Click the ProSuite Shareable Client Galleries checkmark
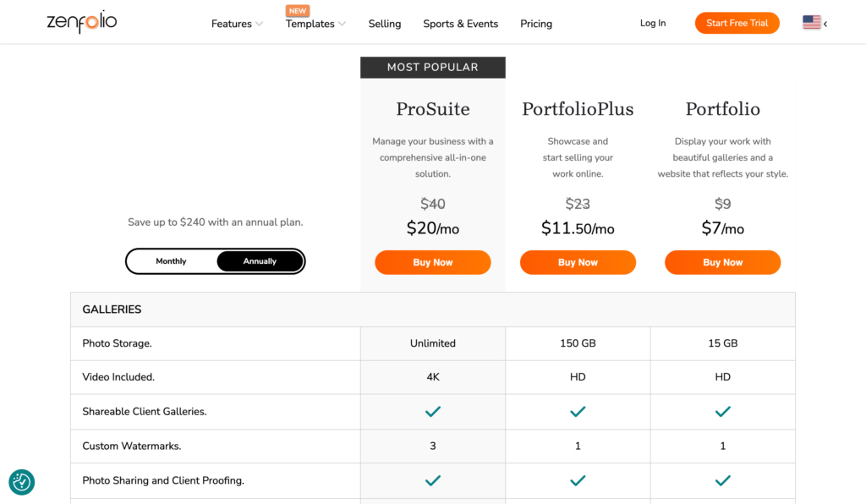The width and height of the screenshot is (866, 504). pyautogui.click(x=433, y=412)
